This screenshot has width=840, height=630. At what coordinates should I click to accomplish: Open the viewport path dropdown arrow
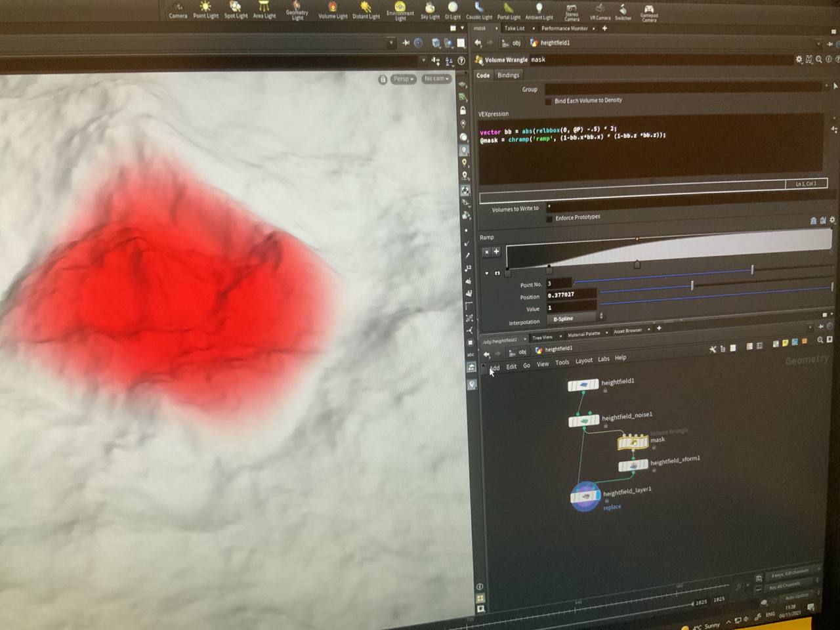pyautogui.click(x=391, y=43)
